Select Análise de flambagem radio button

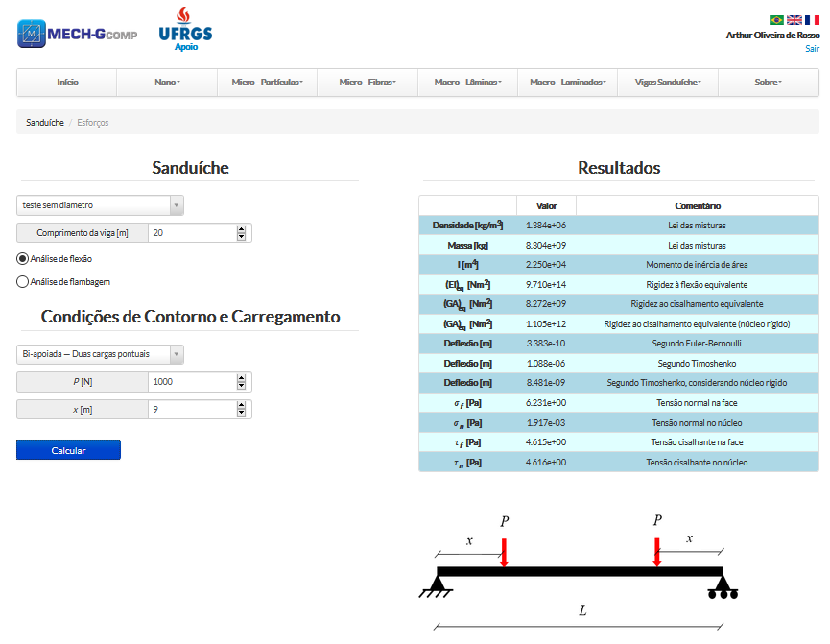pyautogui.click(x=23, y=282)
